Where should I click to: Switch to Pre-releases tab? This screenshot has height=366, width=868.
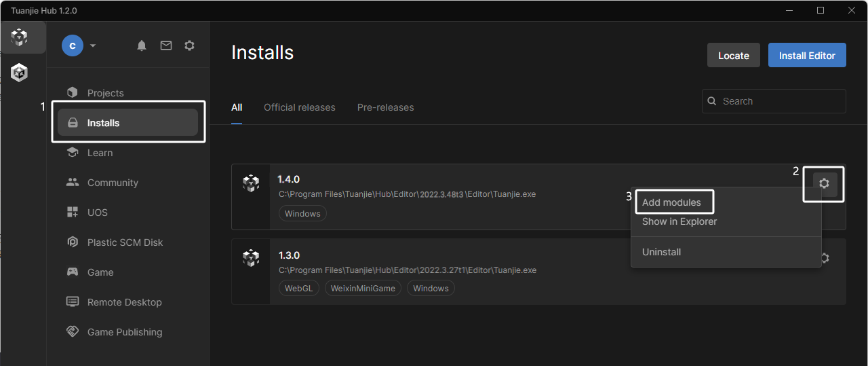(385, 107)
